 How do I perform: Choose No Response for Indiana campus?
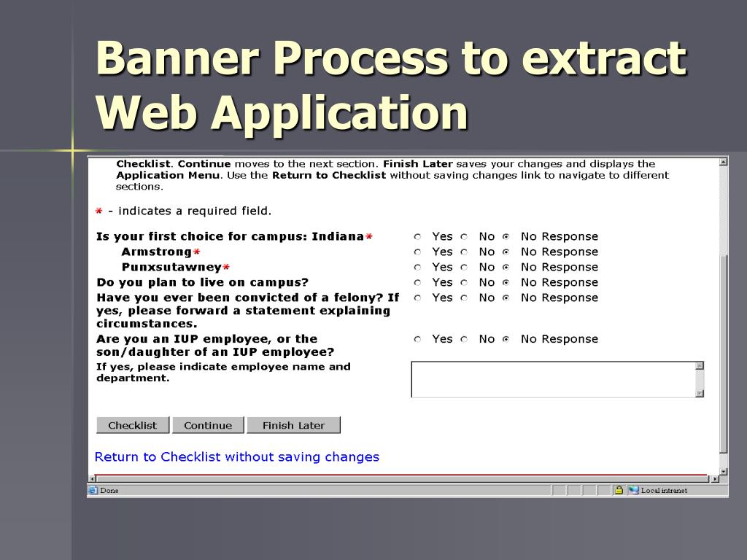[506, 237]
